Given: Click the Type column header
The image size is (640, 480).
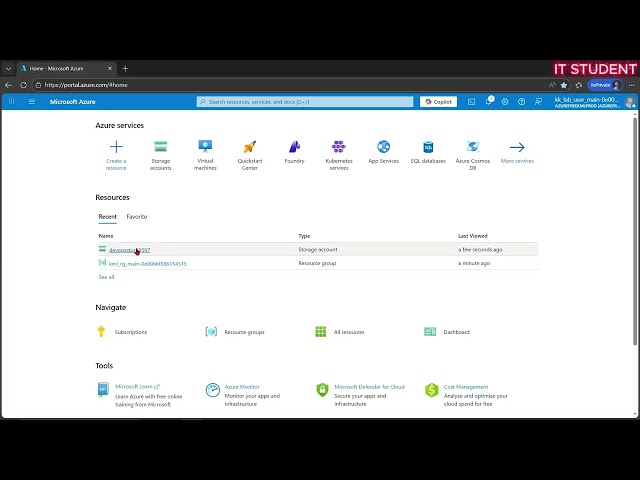Looking at the screenshot, I should click(x=304, y=236).
